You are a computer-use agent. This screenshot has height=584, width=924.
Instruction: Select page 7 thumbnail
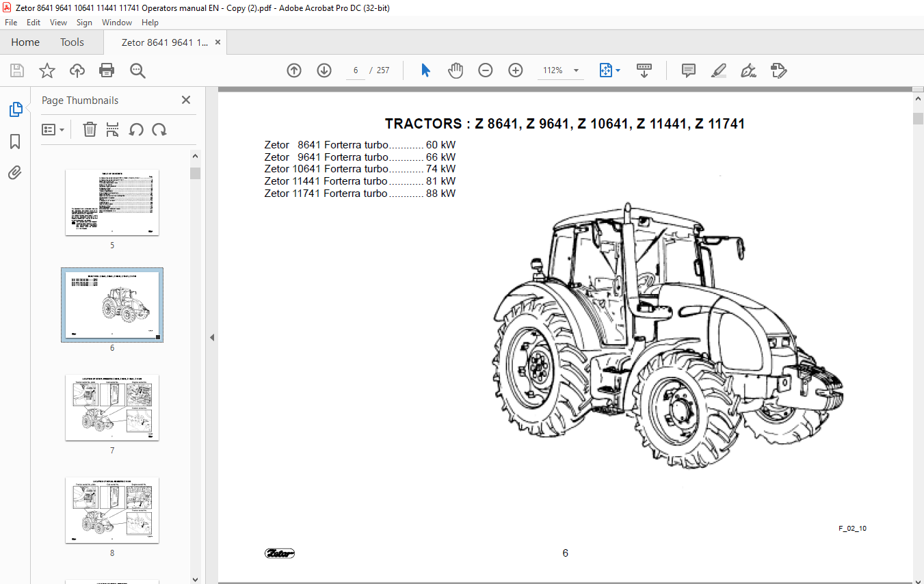tap(112, 408)
